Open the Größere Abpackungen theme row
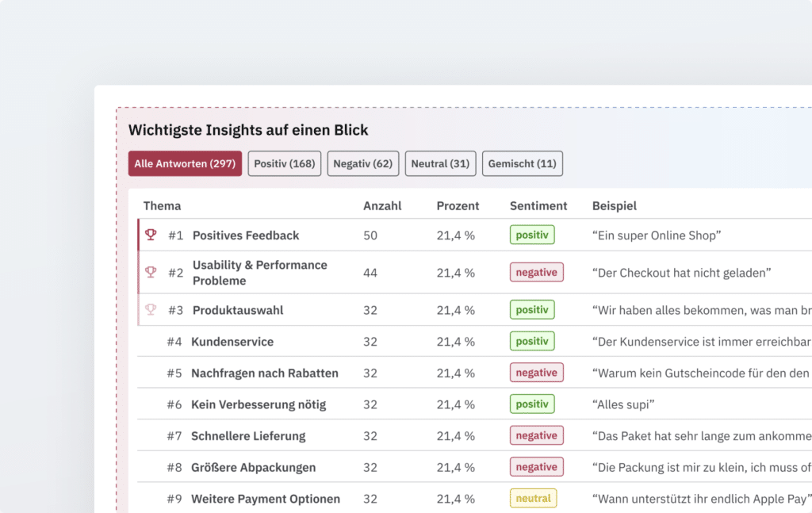The height and width of the screenshot is (513, 812). [x=253, y=467]
